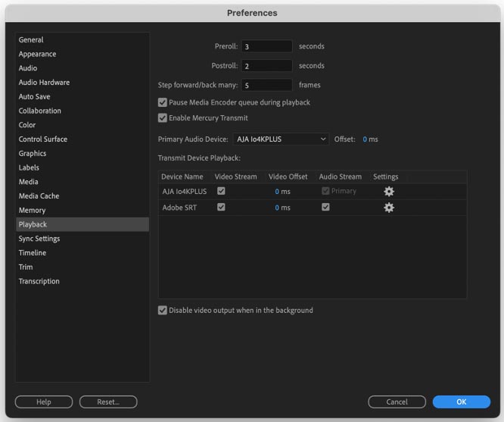Open settings gear for Adobe SRT device
The height and width of the screenshot is (422, 504).
point(389,208)
